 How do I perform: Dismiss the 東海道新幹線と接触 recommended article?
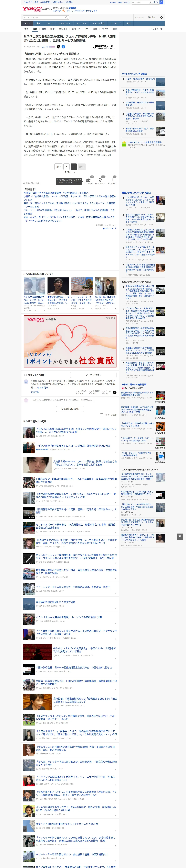point(115,609)
